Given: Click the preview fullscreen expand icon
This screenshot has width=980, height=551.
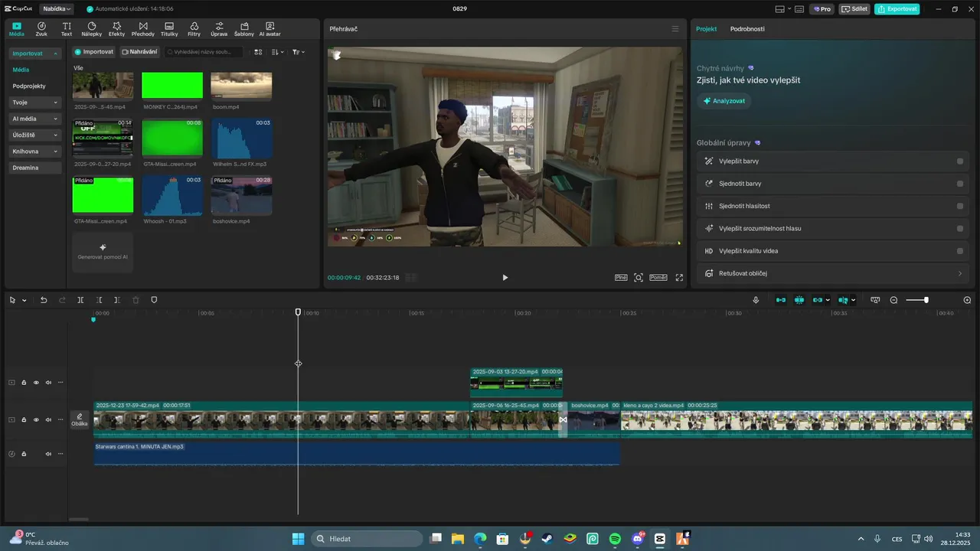Looking at the screenshot, I should point(679,278).
